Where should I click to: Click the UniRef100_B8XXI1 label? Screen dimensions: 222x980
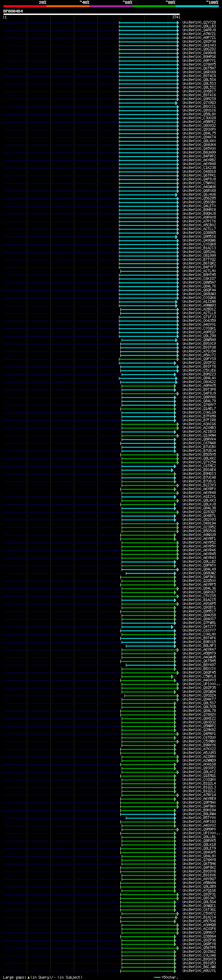tap(199, 106)
